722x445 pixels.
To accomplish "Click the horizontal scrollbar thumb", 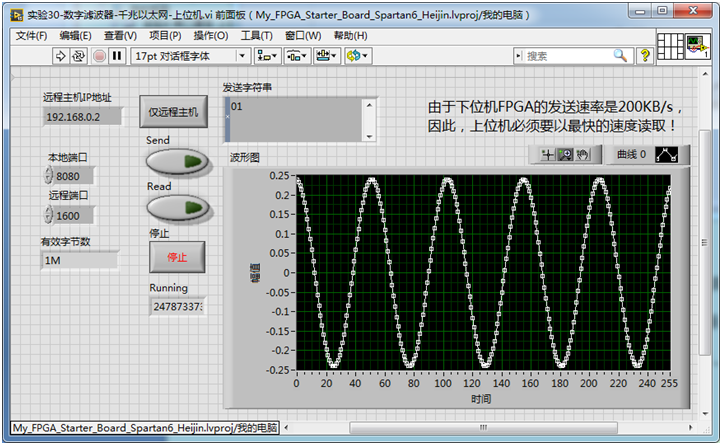I will [x=483, y=427].
